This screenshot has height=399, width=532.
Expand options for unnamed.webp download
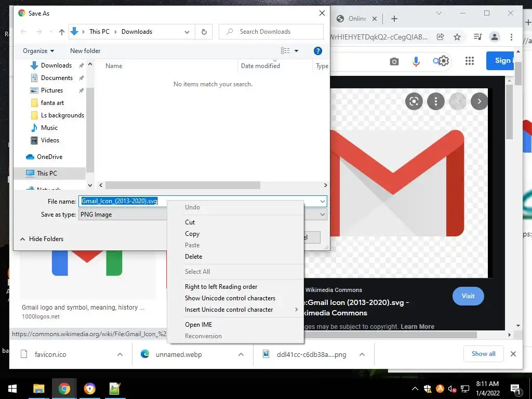coord(241,354)
